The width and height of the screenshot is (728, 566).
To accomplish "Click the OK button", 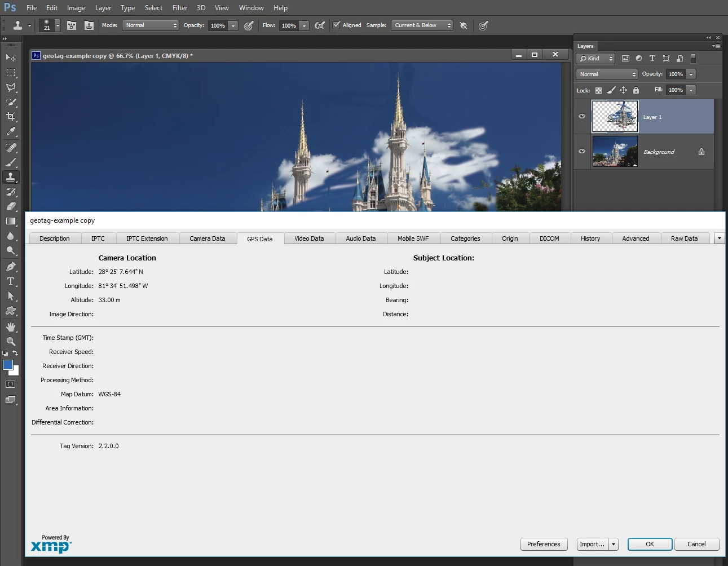I will point(650,544).
